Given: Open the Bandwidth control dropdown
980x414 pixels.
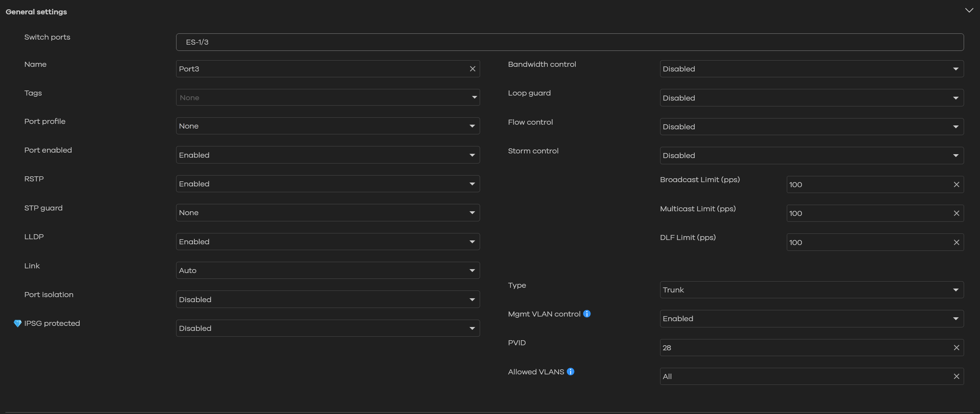Looking at the screenshot, I should tap(811, 69).
